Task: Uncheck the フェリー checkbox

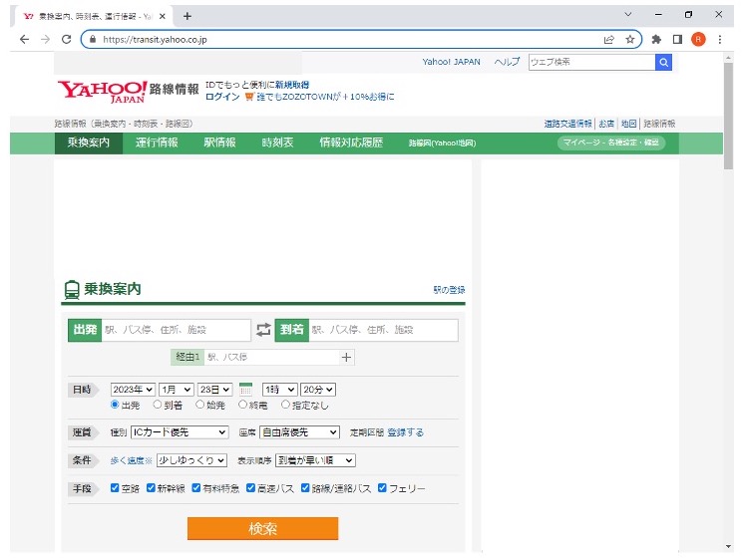Action: click(x=382, y=488)
